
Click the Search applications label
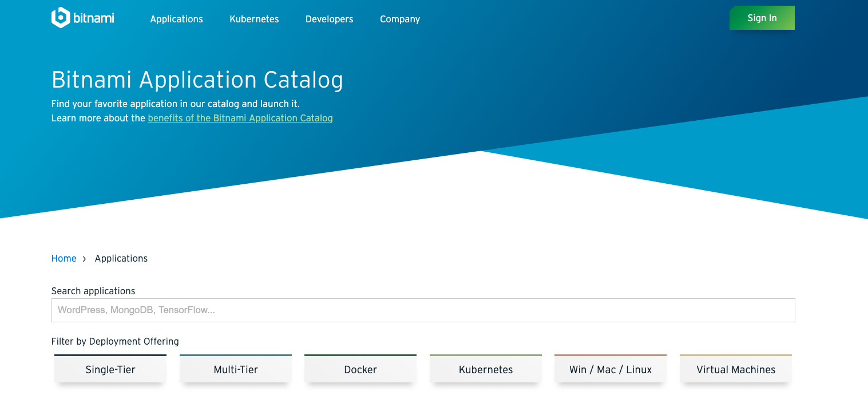click(x=93, y=291)
